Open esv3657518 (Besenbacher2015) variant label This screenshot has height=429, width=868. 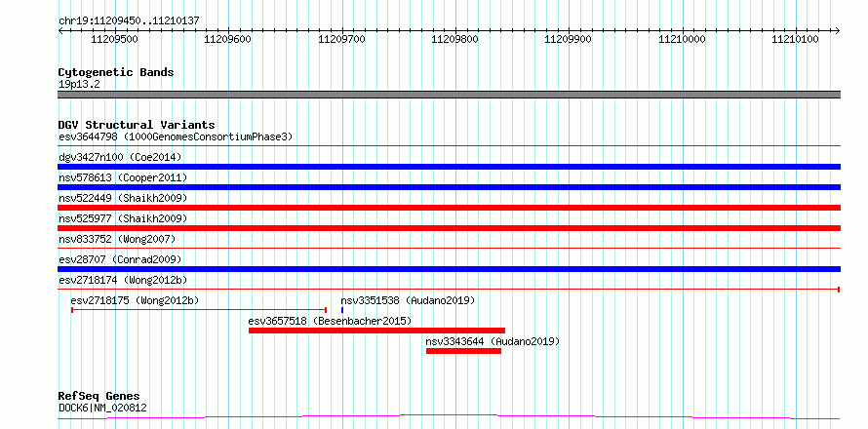[330, 321]
